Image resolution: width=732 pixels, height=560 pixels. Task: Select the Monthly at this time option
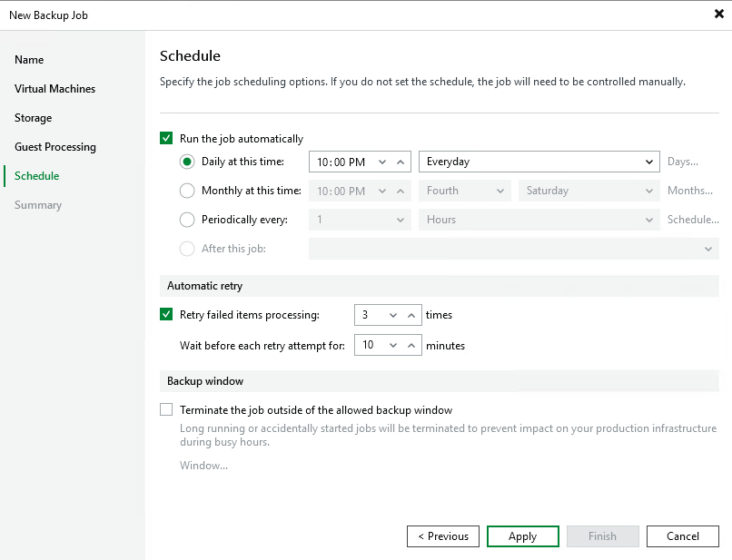186,191
